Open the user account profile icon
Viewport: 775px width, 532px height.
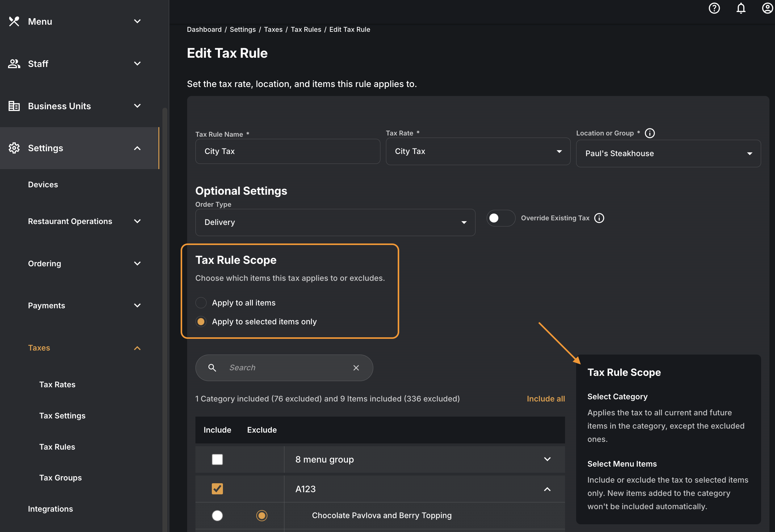tap(767, 8)
